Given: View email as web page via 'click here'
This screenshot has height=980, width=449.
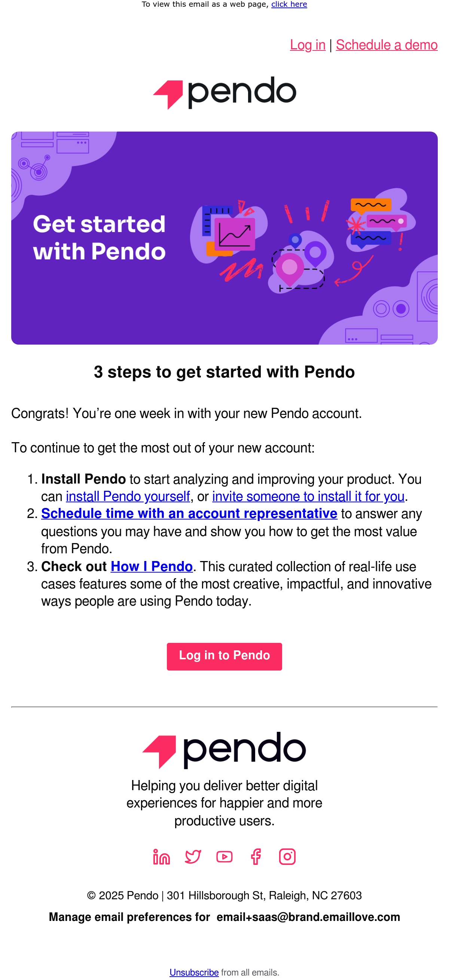Looking at the screenshot, I should (289, 4).
